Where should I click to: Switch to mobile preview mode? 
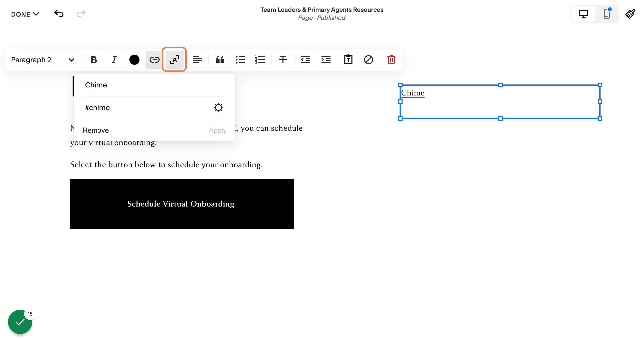pyautogui.click(x=607, y=14)
